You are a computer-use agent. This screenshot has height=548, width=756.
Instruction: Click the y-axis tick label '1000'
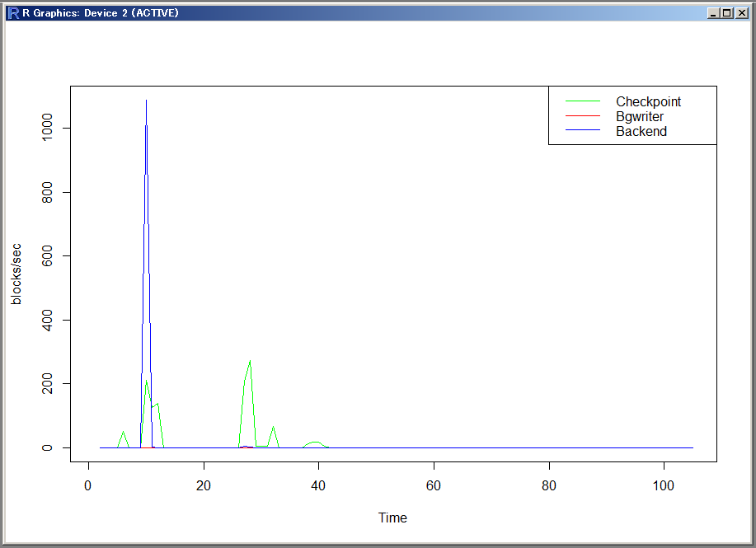47,127
